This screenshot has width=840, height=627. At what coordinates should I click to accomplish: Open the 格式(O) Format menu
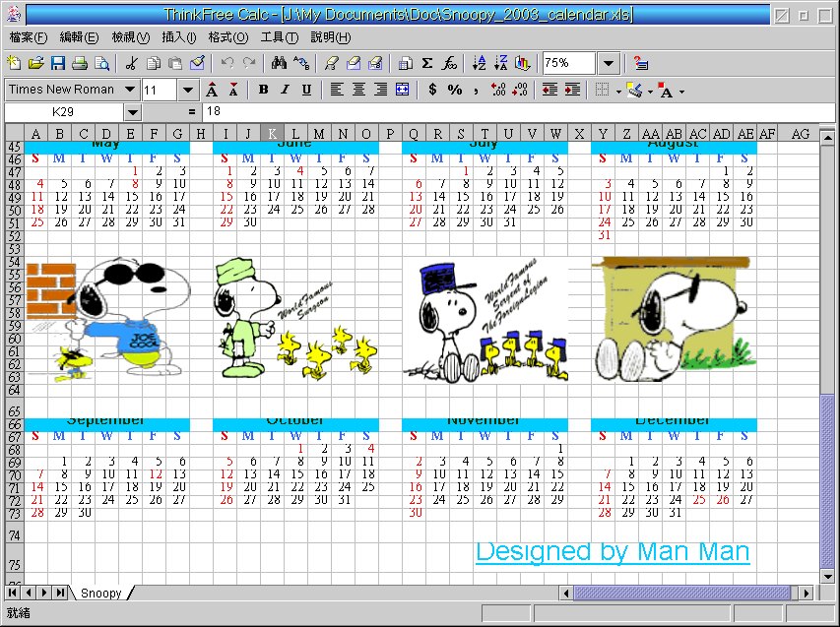[x=228, y=37]
